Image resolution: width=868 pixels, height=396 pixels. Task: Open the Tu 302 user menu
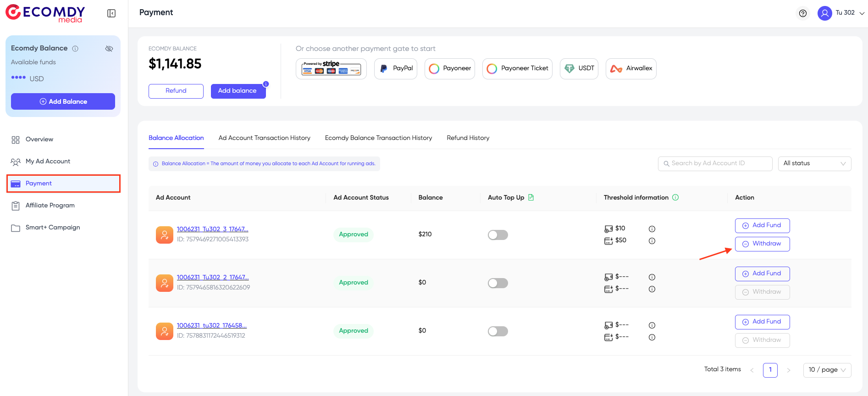coord(841,13)
